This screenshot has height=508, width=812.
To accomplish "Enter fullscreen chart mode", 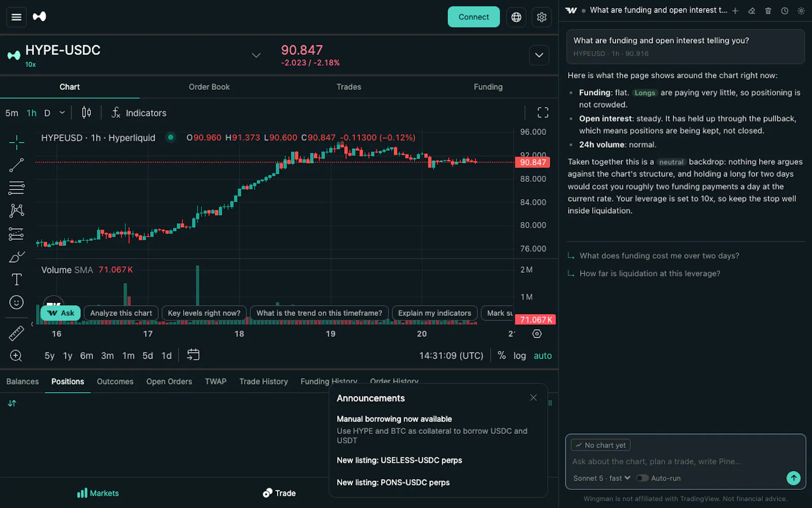I will (543, 113).
